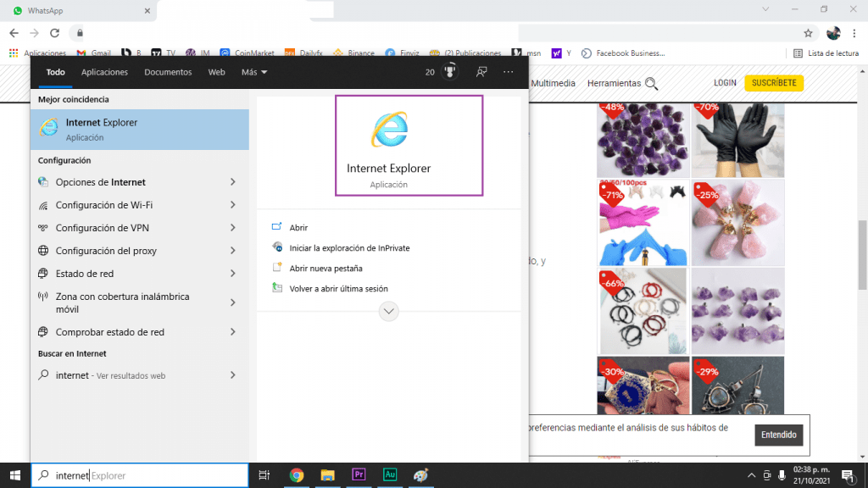Click Entendido on cookie notice
Viewport: 868px width, 488px height.
pyautogui.click(x=778, y=435)
